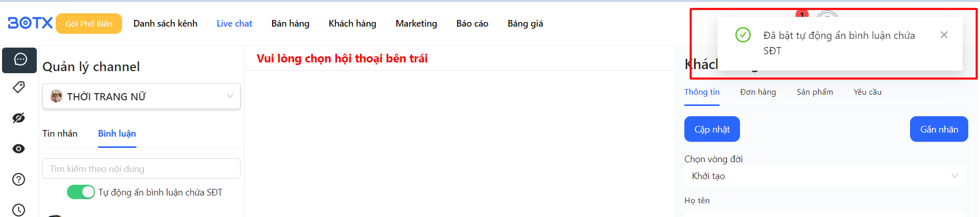Select the Sản phẩm tab
Image resolution: width=980 pixels, height=217 pixels.
(x=815, y=92)
